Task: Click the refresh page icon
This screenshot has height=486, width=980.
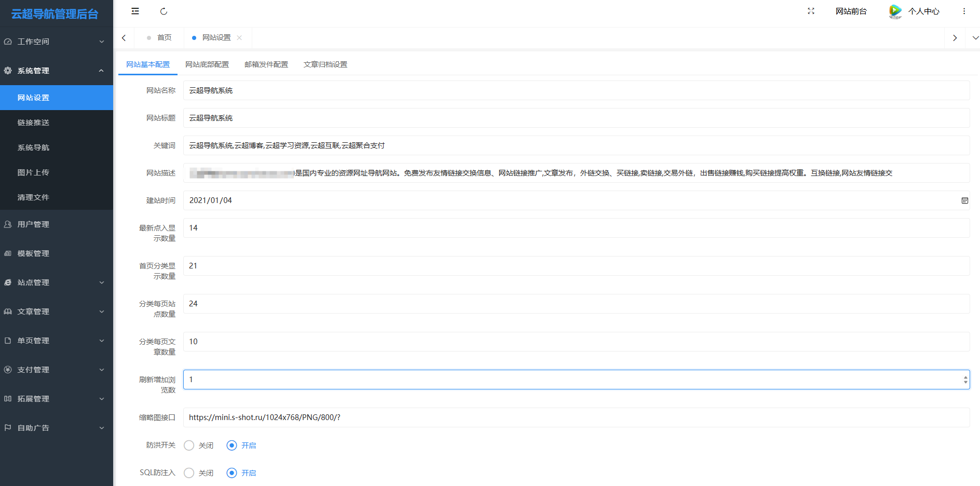Action: coord(164,11)
